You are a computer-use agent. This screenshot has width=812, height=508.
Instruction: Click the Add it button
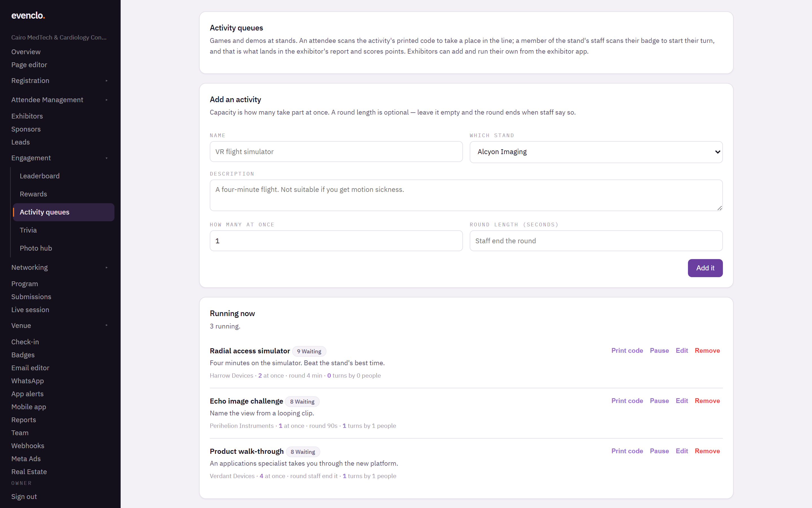click(x=705, y=268)
